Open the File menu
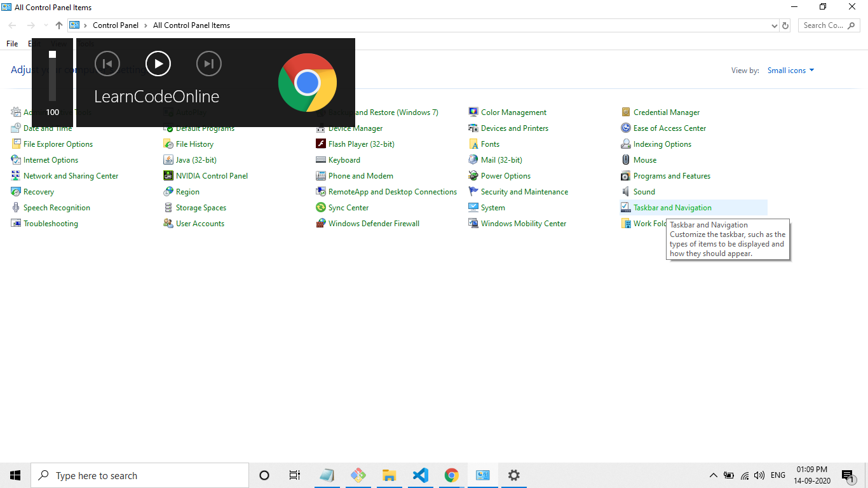Screen dimensions: 868x488 pos(12,44)
